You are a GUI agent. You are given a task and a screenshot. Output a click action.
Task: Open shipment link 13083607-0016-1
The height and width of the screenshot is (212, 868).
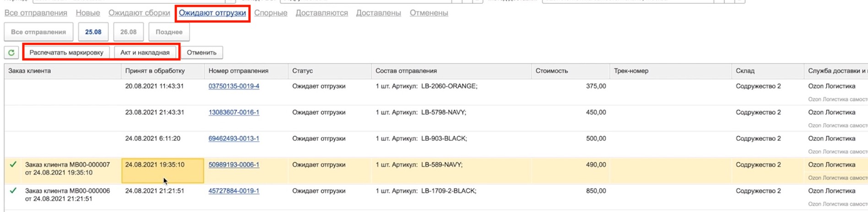pos(234,112)
